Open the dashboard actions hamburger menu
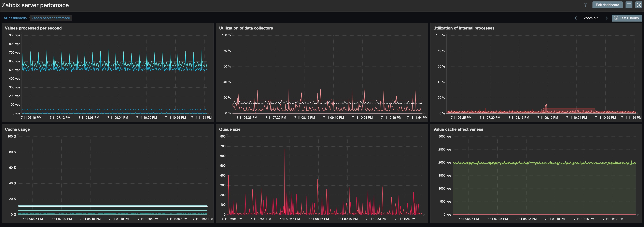Image resolution: width=644 pixels, height=227 pixels. (629, 5)
